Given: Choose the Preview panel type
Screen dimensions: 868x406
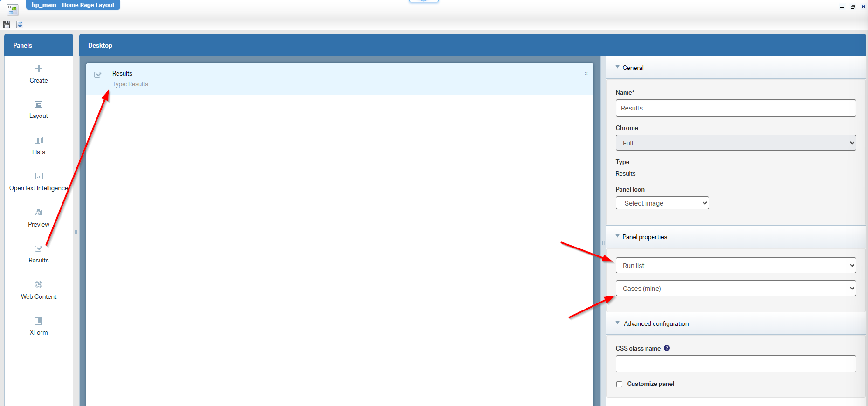Looking at the screenshot, I should [x=39, y=218].
